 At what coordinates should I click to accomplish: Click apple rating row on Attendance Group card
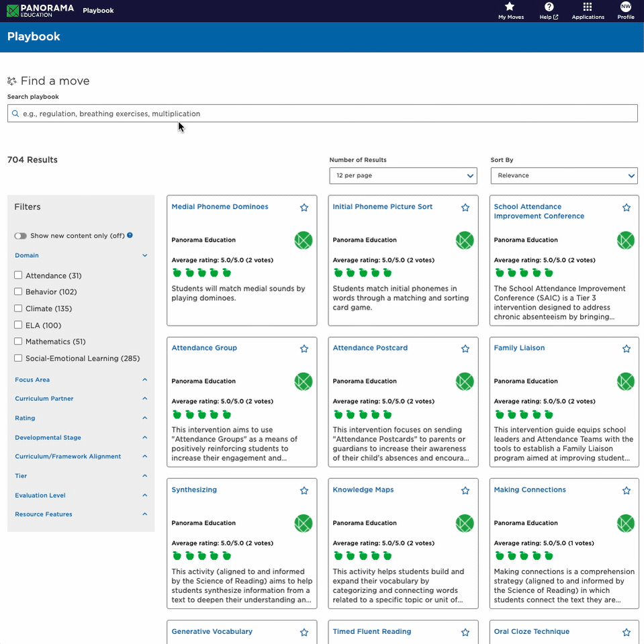(x=201, y=414)
